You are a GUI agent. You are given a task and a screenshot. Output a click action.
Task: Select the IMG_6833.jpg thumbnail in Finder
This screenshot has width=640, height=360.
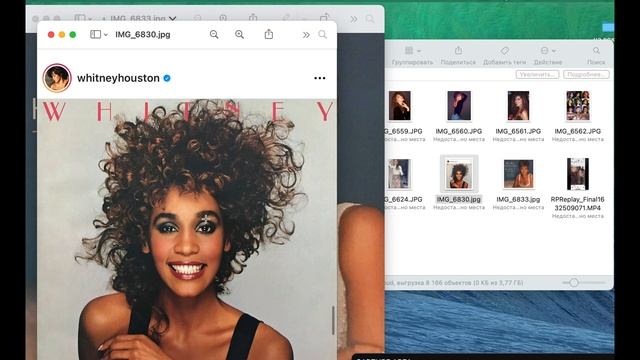518,174
